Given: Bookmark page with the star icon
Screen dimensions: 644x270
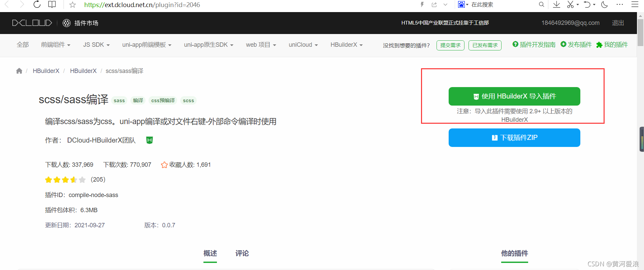Looking at the screenshot, I should (72, 5).
